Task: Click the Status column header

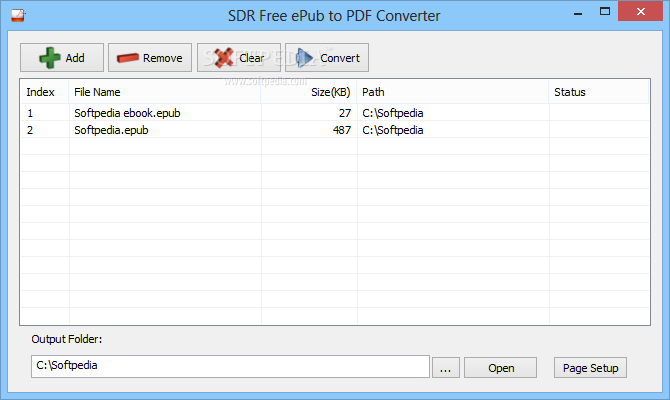Action: [599, 92]
